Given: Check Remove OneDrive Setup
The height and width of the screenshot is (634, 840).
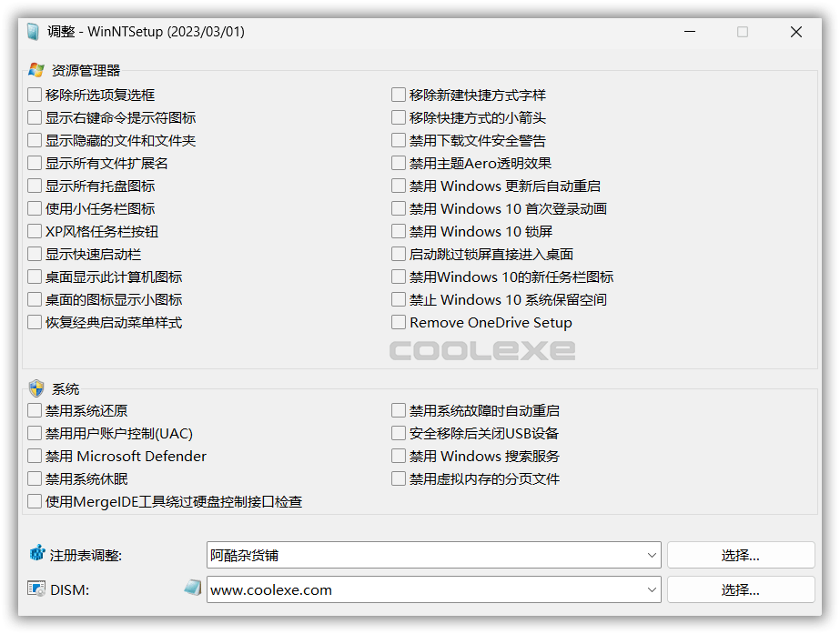Looking at the screenshot, I should tap(398, 322).
